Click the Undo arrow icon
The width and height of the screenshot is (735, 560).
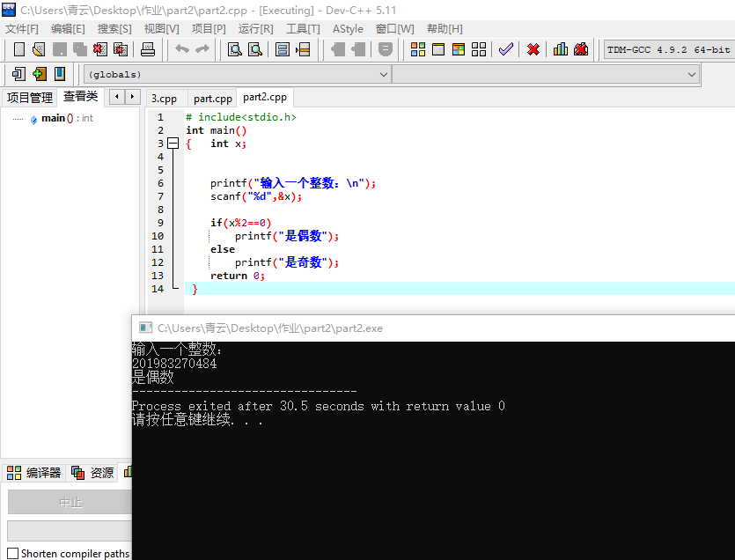click(x=181, y=50)
